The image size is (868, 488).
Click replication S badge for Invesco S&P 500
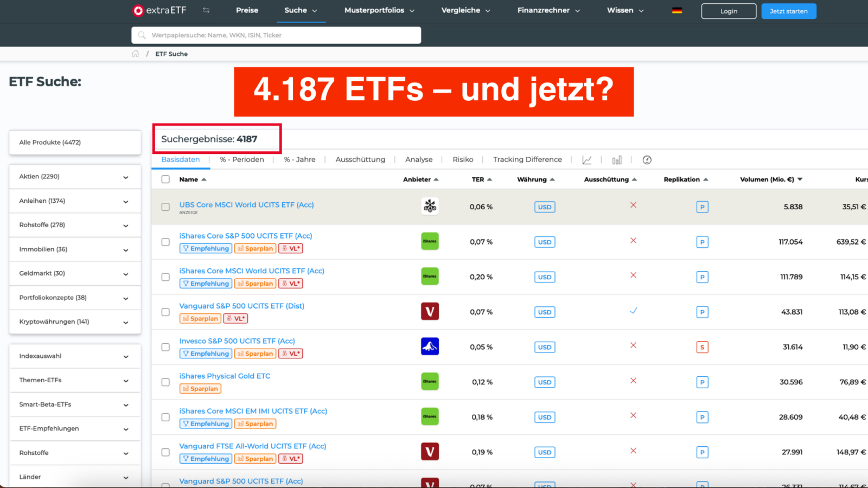point(702,347)
